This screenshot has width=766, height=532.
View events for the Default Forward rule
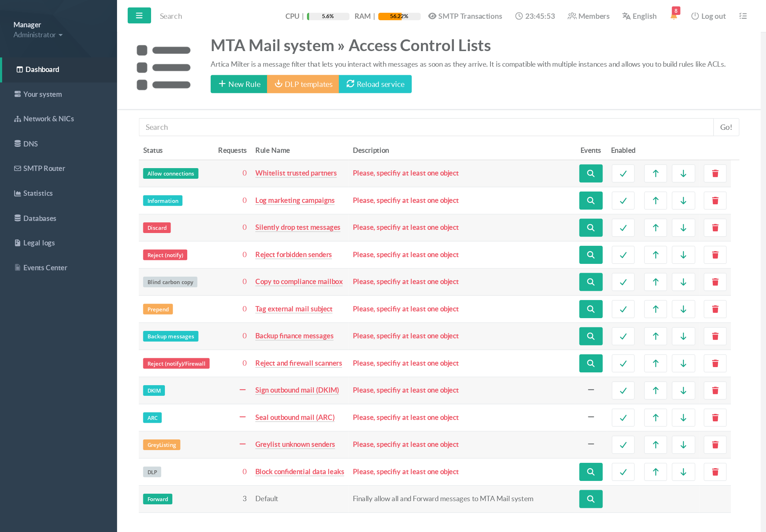591,499
